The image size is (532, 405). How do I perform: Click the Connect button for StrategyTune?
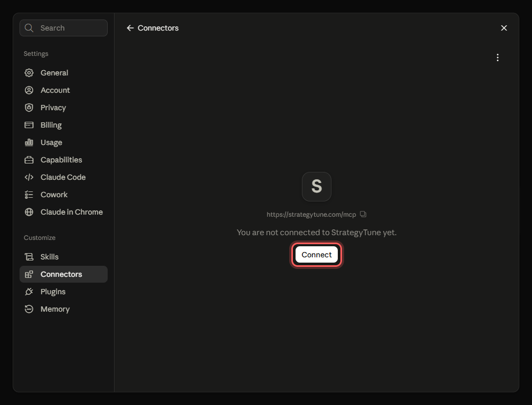(316, 255)
